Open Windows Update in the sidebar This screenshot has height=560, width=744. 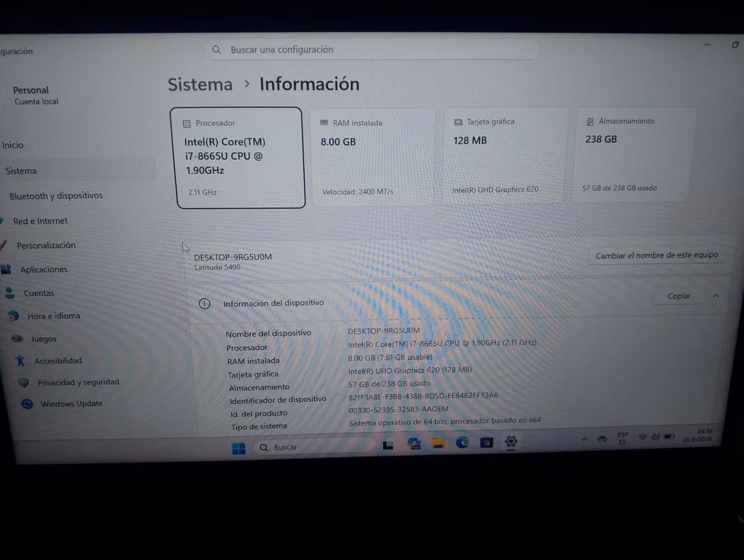[71, 403]
